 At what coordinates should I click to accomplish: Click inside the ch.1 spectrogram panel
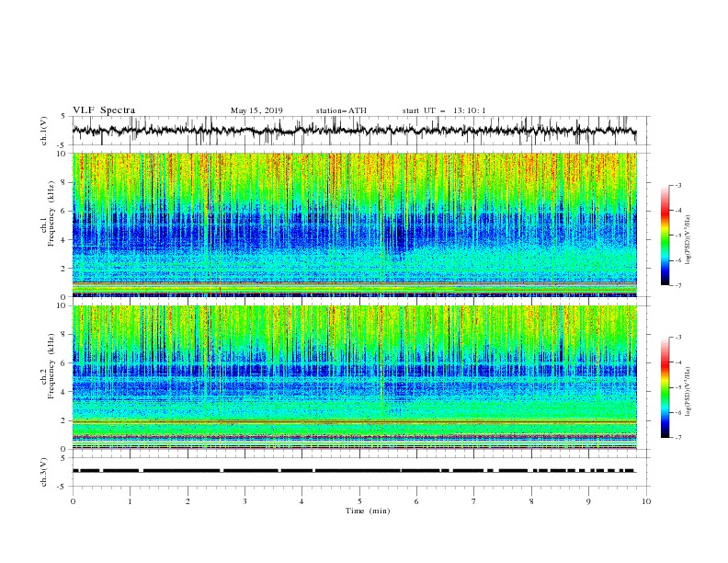pos(354,224)
